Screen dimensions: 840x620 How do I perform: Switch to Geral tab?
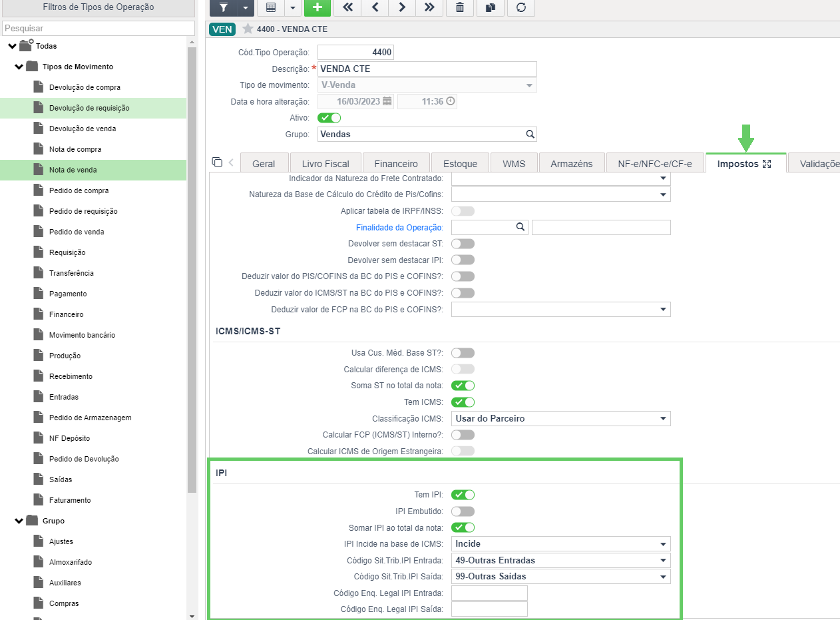click(264, 164)
